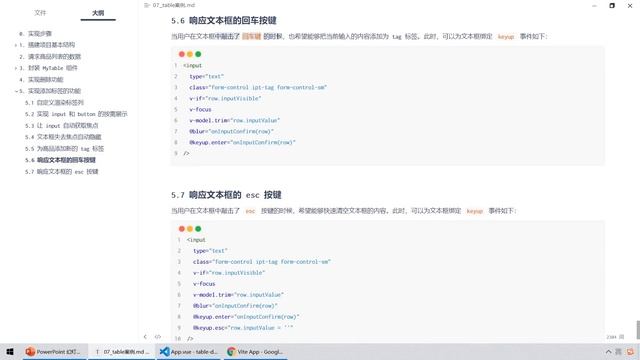Jump to 5.7 esc 按键 outline entry

61,171
